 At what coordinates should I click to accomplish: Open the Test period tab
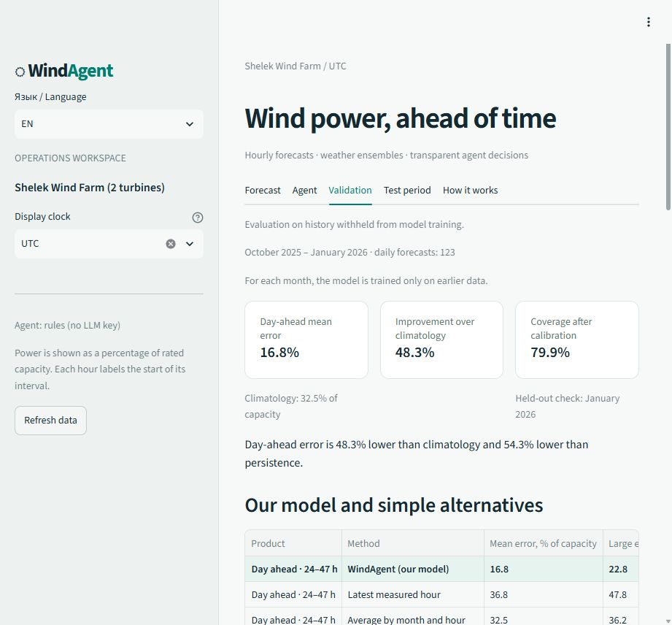click(407, 190)
